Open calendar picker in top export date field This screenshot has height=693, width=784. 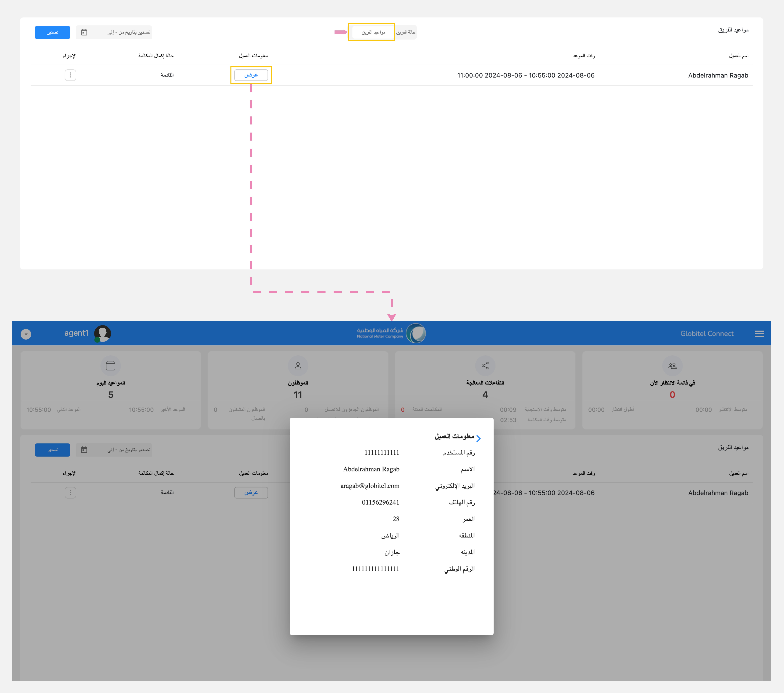tap(84, 32)
